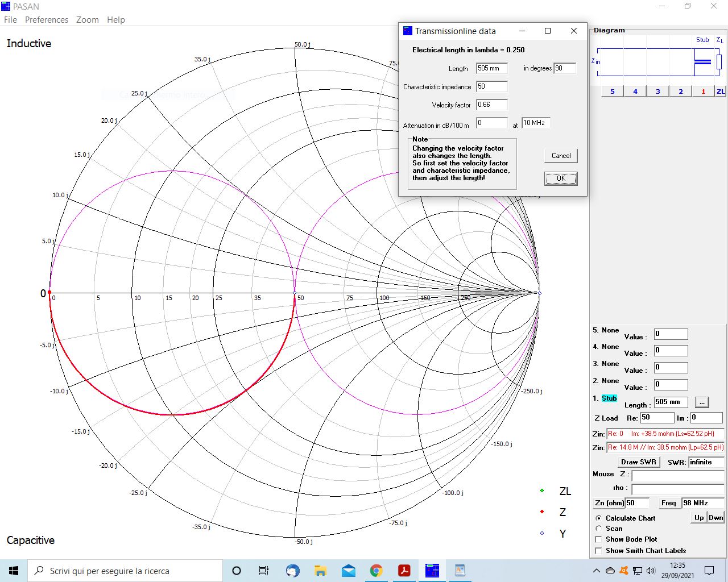
Task: Click the Stub Length field 505 mm
Action: click(671, 402)
